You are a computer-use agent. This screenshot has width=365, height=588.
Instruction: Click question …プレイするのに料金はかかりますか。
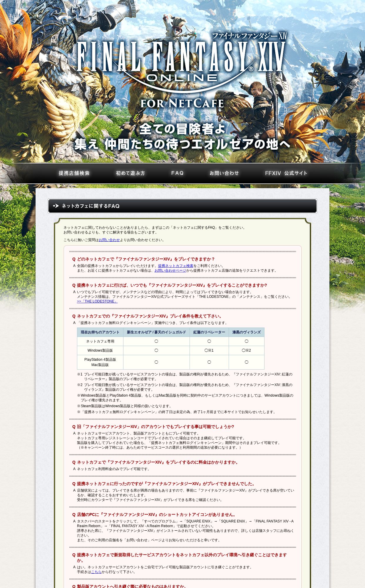[x=158, y=462]
